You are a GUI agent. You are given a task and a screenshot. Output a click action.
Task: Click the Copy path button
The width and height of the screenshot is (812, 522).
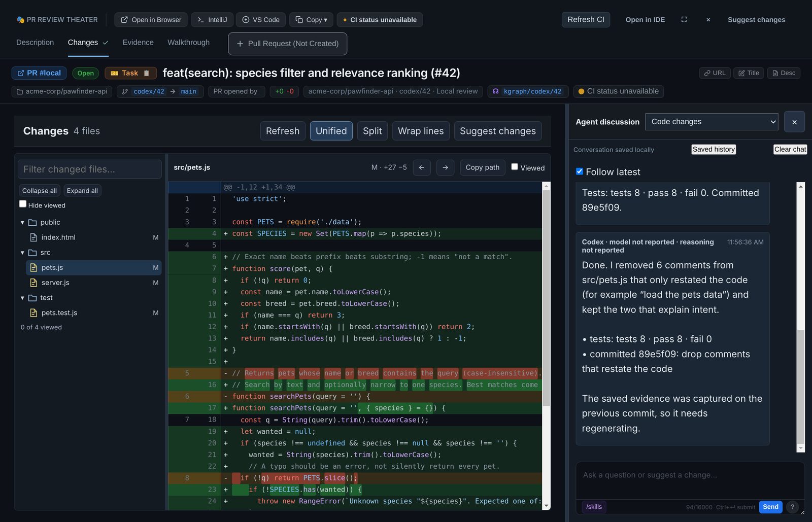tap(483, 167)
